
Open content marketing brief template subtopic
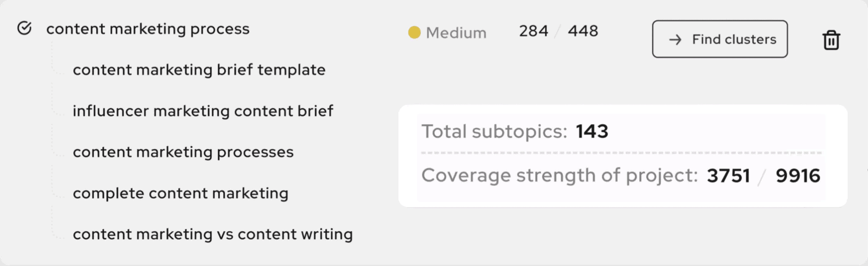coord(199,70)
